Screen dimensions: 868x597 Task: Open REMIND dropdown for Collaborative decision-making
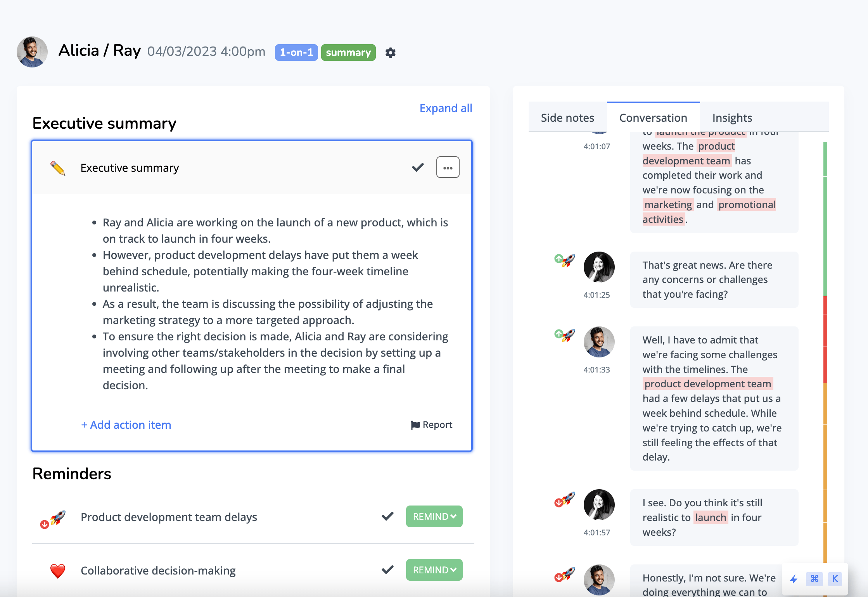[434, 570]
